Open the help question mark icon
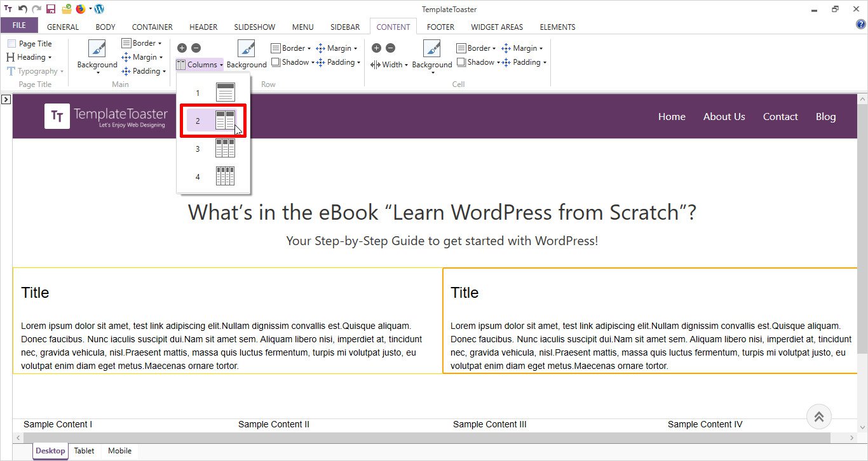The image size is (868, 461). point(861,25)
